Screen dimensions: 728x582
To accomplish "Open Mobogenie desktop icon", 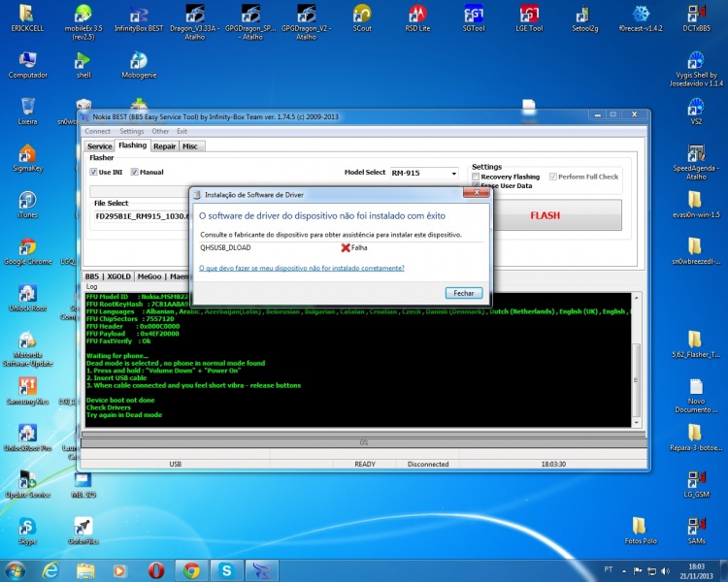I will coord(139,65).
